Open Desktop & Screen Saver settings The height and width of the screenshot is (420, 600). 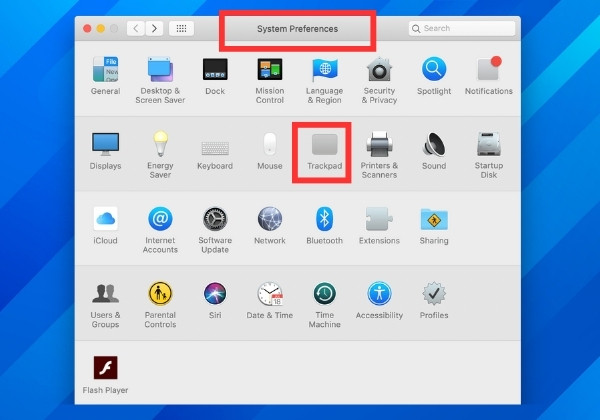160,80
